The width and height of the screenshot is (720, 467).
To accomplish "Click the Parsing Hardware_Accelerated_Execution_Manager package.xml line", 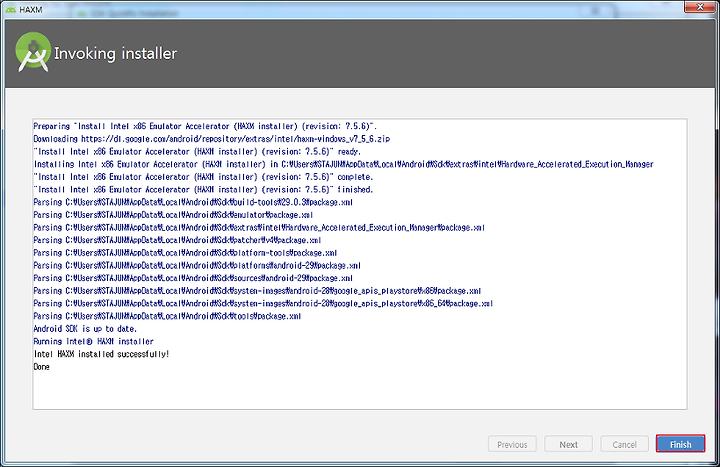I will coord(259,228).
